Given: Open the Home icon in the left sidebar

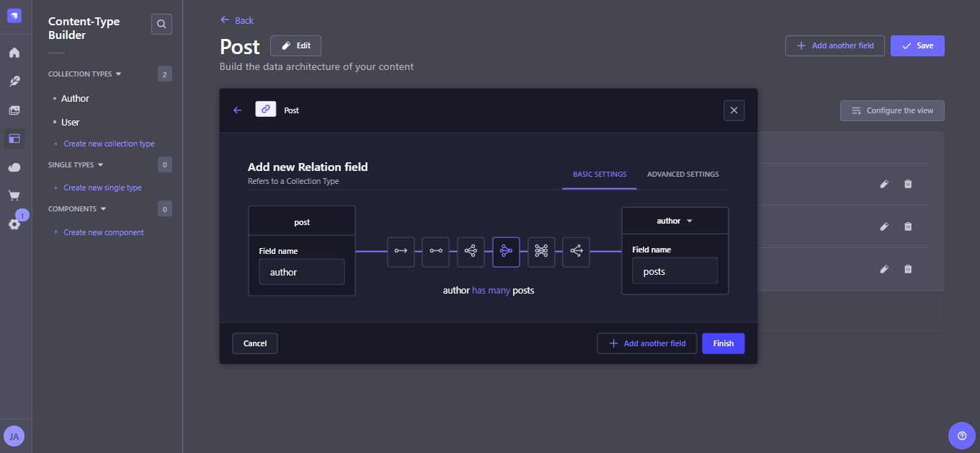Looking at the screenshot, I should pos(14,53).
